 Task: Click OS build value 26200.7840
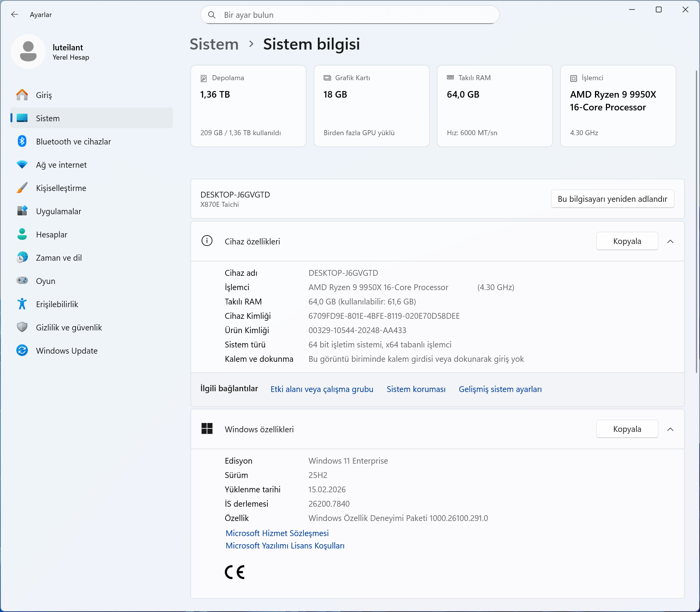[x=329, y=504]
